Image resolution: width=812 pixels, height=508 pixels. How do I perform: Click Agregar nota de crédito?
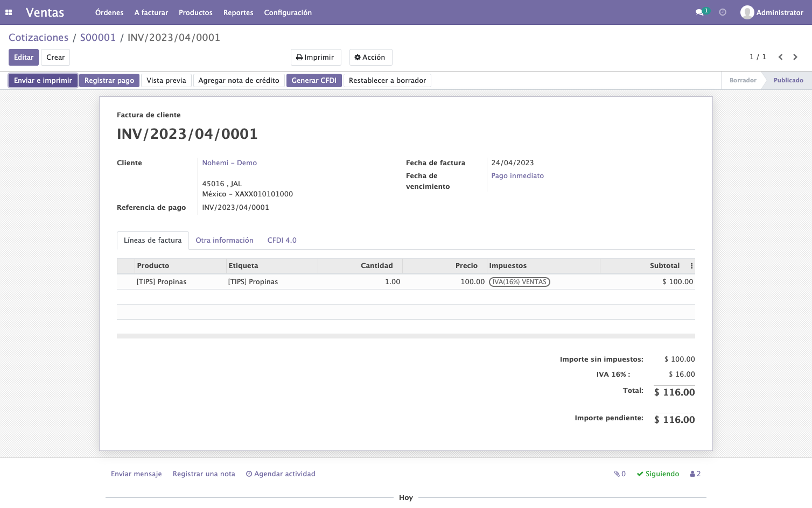tap(239, 81)
